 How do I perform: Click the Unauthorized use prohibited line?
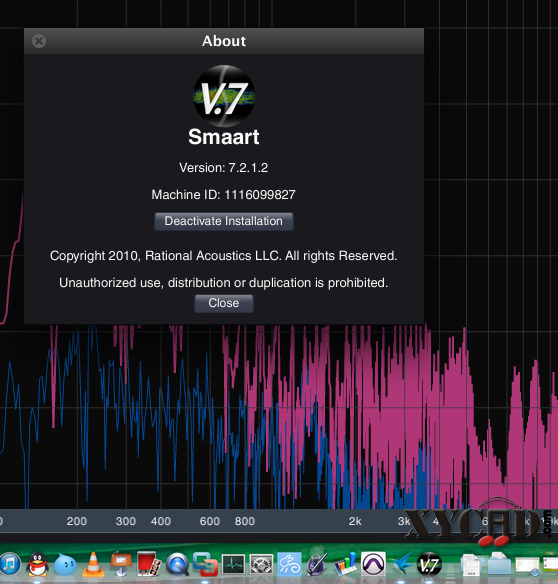(223, 283)
